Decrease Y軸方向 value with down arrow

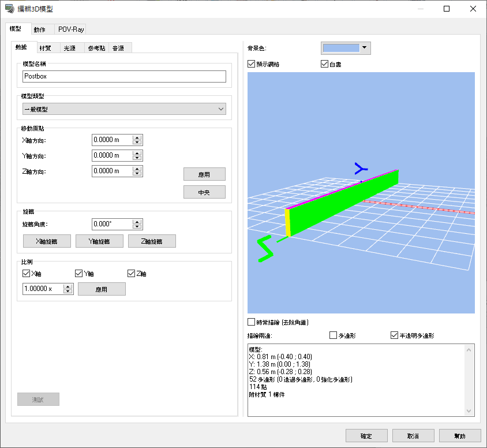pos(137,158)
